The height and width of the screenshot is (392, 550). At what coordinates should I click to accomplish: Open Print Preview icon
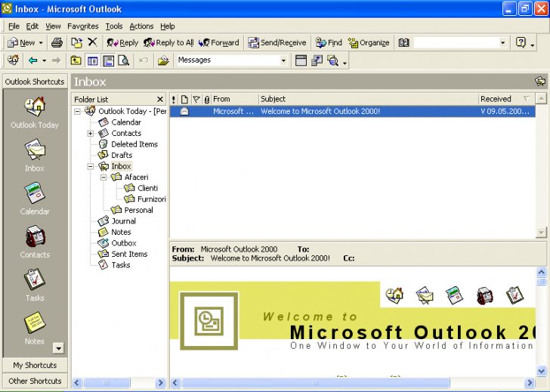pyautogui.click(x=123, y=60)
